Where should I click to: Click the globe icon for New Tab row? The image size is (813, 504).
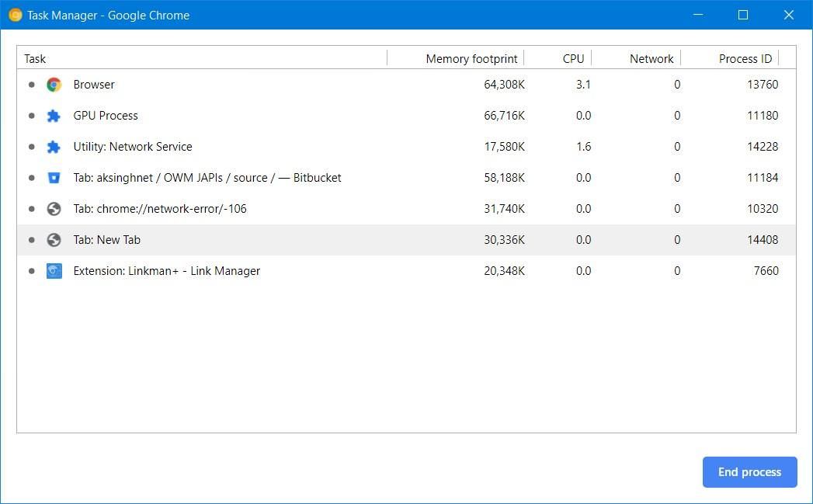(x=54, y=240)
